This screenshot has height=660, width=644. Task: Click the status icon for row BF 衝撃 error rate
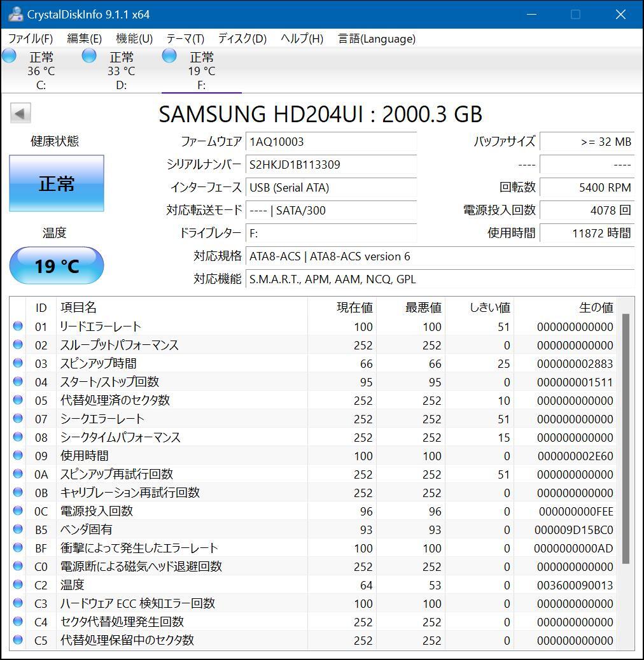tap(18, 547)
